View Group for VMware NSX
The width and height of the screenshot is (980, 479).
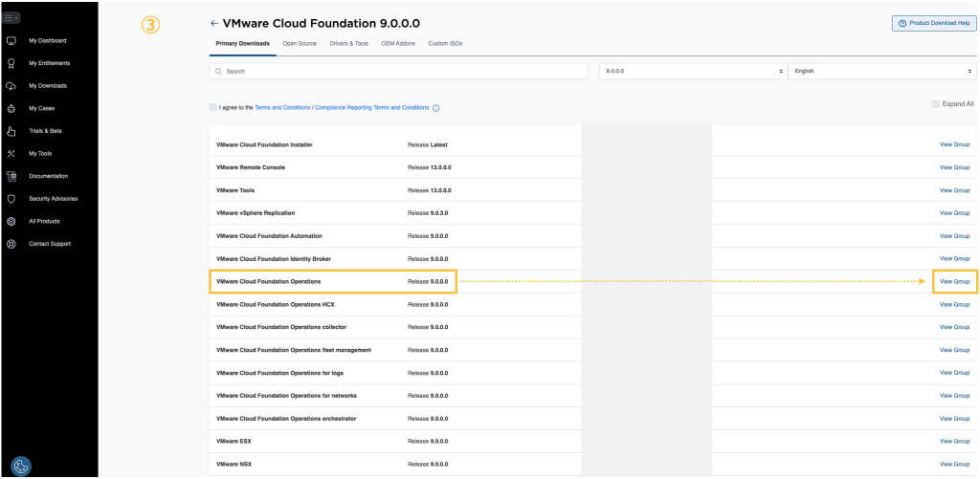954,464
